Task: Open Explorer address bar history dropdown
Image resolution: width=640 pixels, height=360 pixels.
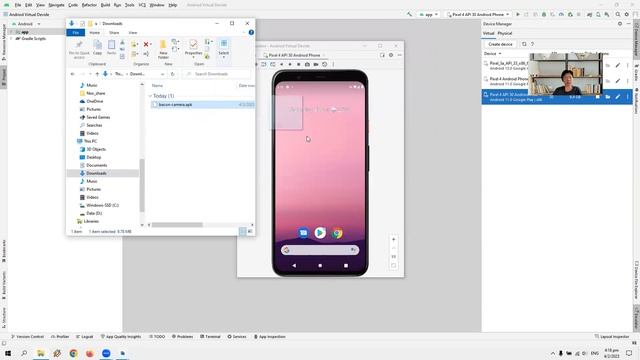Action: click(162, 74)
